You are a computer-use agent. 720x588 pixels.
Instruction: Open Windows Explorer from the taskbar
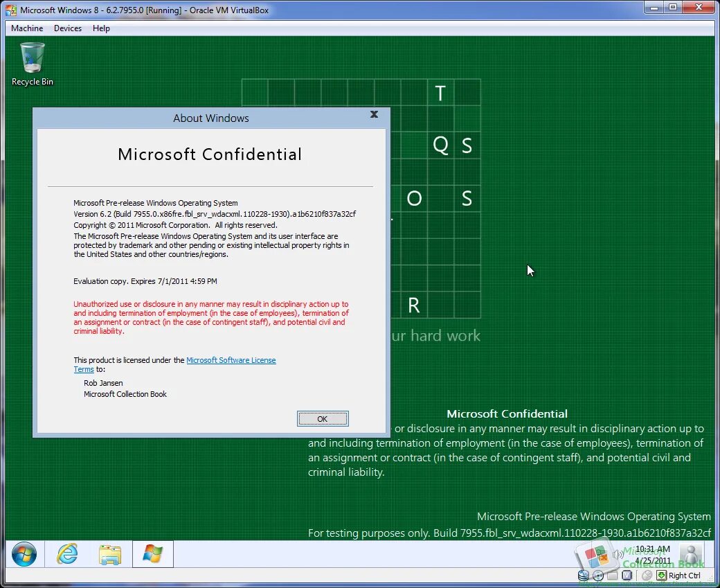110,554
